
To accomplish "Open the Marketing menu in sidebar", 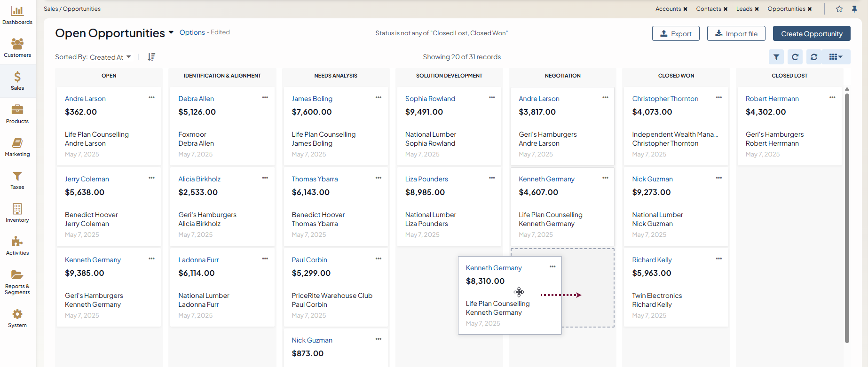I will click(x=17, y=147).
